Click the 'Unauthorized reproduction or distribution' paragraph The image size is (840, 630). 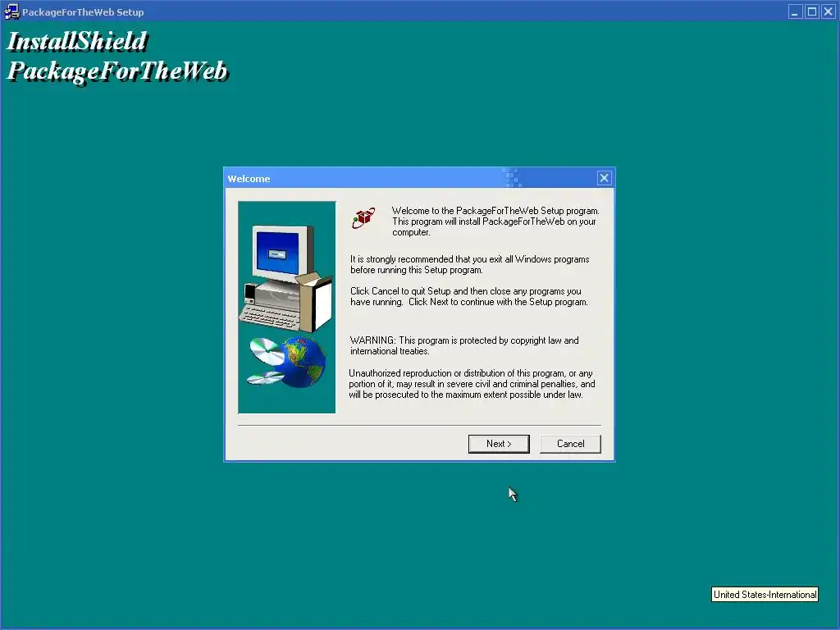click(472, 384)
